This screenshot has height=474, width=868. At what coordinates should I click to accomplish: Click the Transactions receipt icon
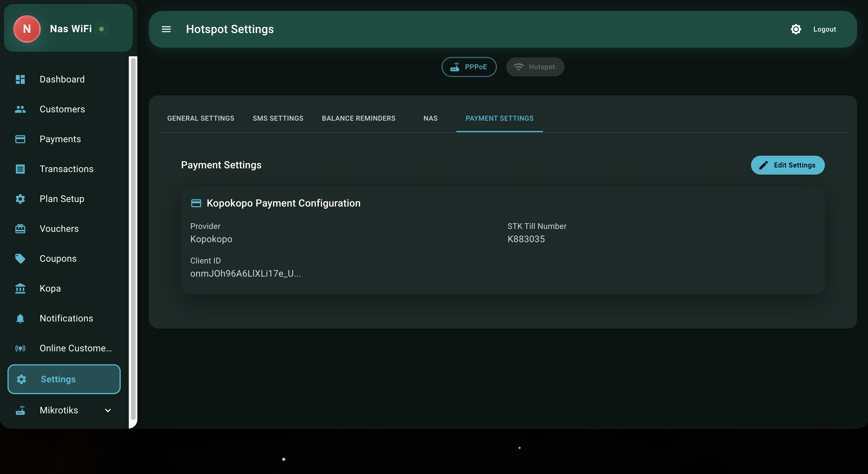pos(20,168)
